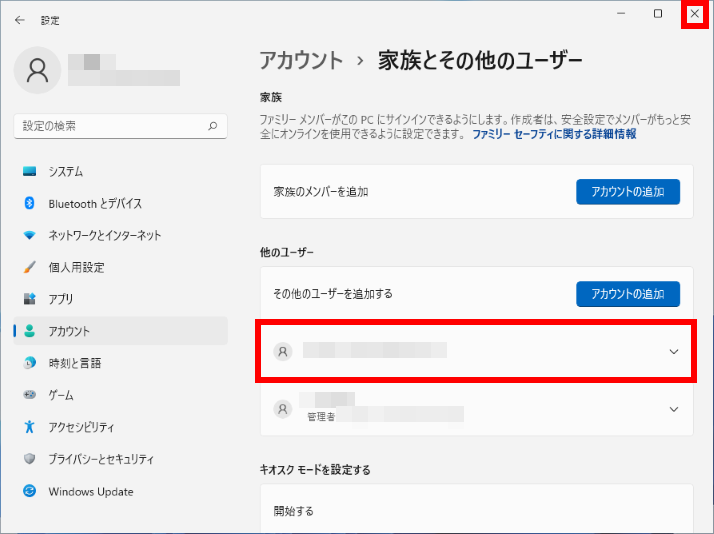Open Windows Update category
Viewport: 714px width, 534px height.
tap(121, 491)
